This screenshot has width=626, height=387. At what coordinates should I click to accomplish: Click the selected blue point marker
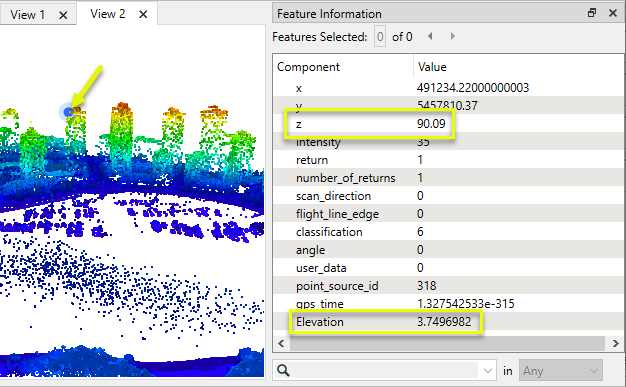[x=67, y=113]
